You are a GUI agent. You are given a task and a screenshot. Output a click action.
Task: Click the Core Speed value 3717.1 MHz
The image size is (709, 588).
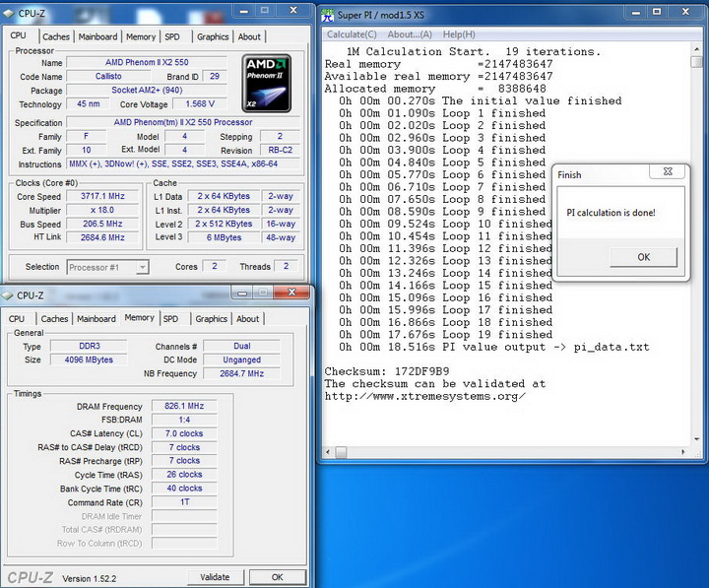point(102,196)
